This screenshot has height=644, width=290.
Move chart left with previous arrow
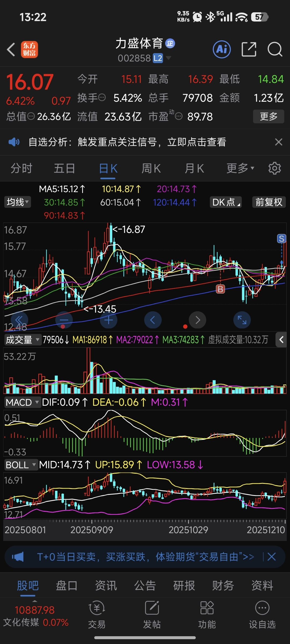(153, 320)
